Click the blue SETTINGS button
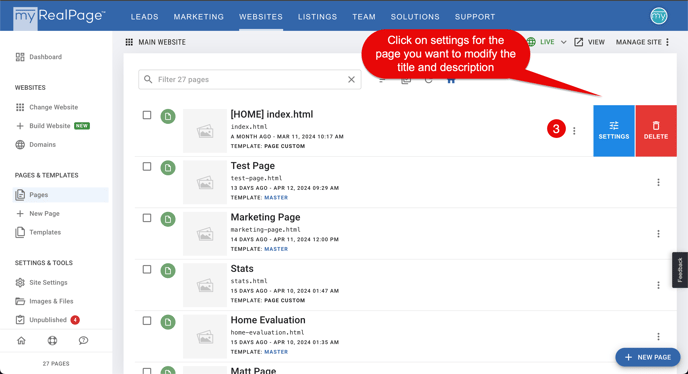This screenshot has height=374, width=688. (x=614, y=131)
